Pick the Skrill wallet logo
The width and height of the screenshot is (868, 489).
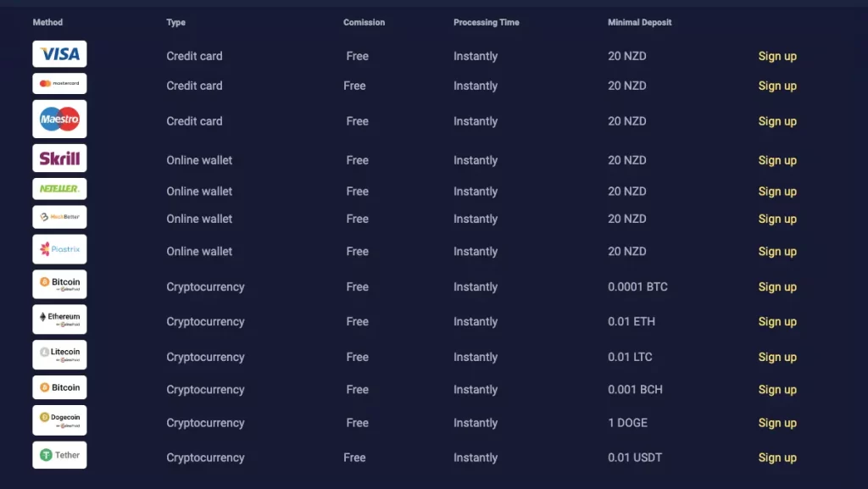[x=59, y=158]
